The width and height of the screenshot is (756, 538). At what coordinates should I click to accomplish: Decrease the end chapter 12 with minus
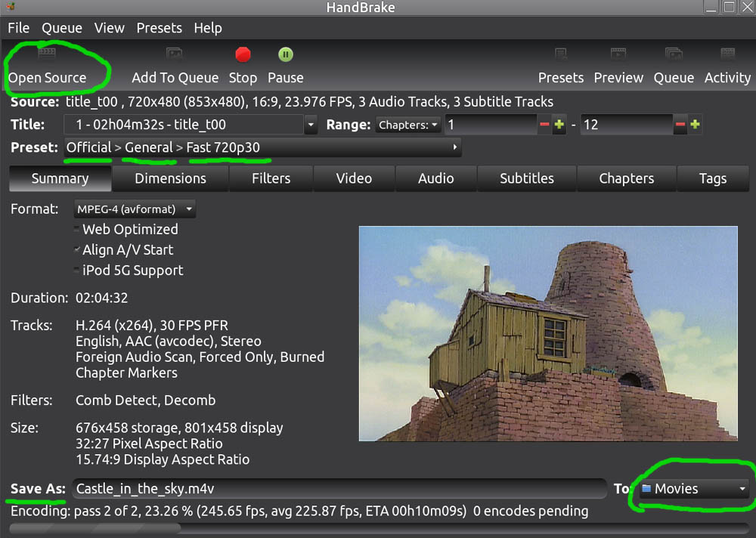point(680,125)
